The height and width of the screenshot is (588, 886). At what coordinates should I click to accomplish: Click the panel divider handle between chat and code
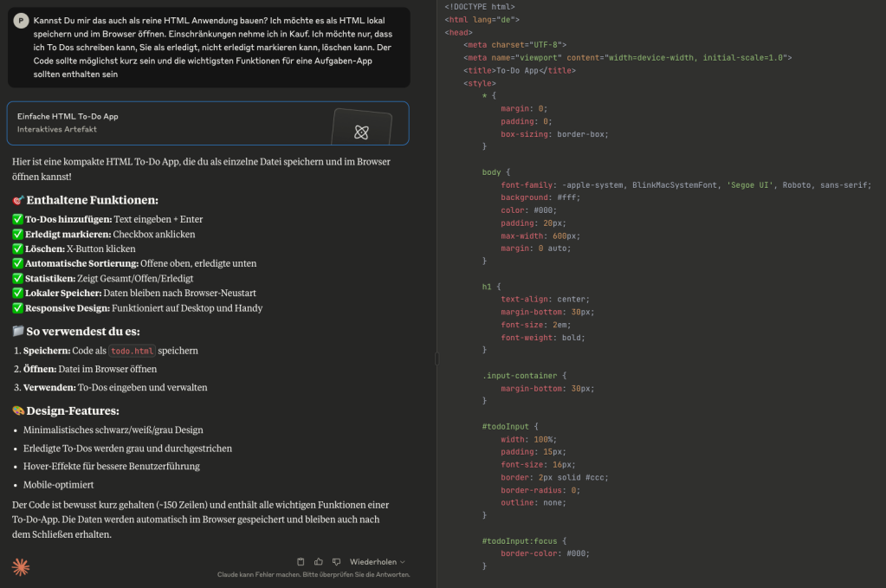[x=437, y=359]
